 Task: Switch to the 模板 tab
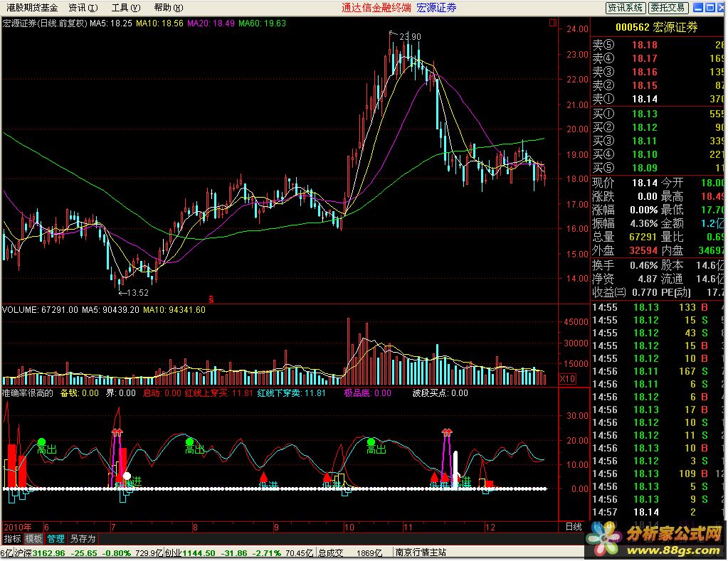[x=34, y=539]
